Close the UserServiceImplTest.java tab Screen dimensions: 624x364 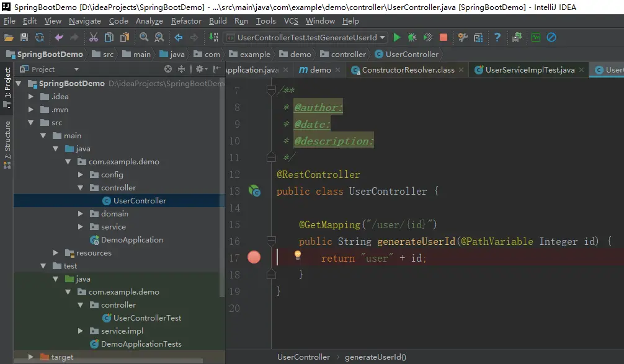click(581, 69)
